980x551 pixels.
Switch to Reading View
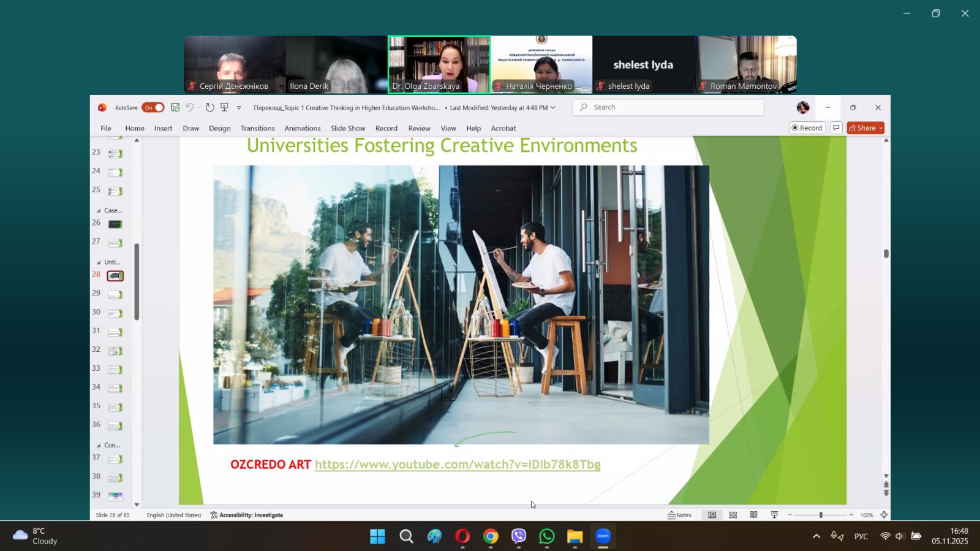coord(753,515)
